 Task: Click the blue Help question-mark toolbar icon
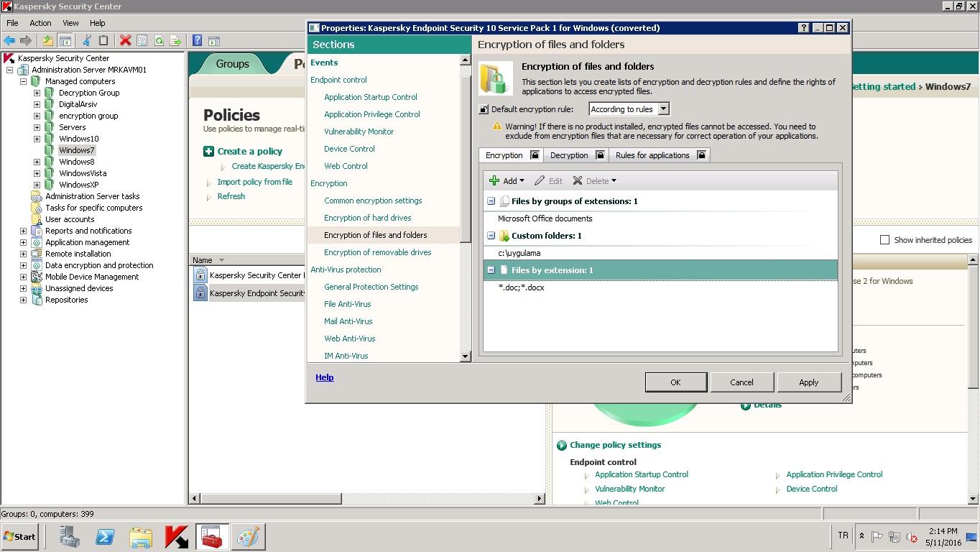(x=196, y=41)
